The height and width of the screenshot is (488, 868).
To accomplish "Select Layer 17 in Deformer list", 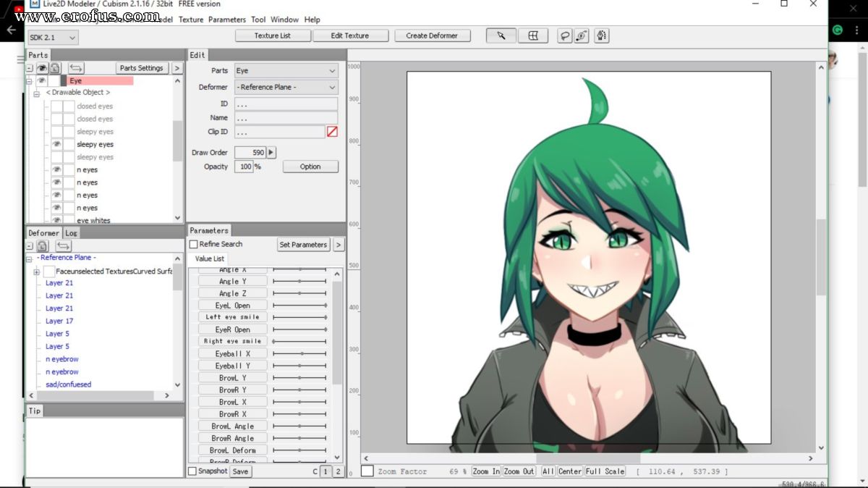I will coord(59,321).
